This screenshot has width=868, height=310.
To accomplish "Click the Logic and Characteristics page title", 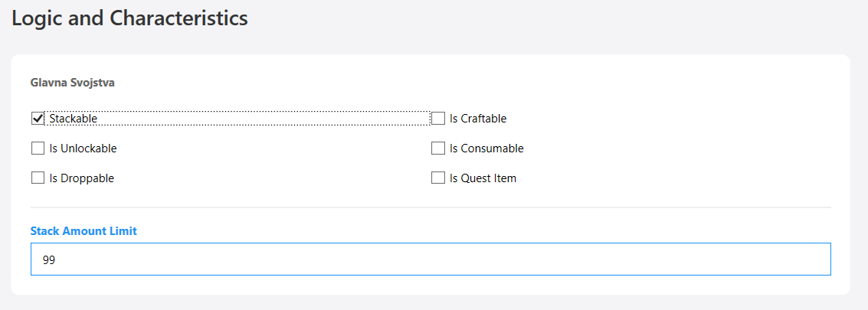I will pos(129,18).
